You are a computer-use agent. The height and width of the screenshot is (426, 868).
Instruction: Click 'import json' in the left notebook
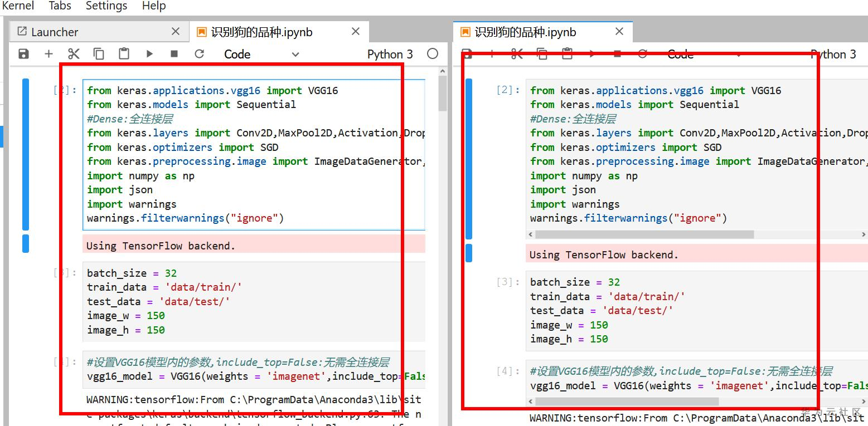(x=120, y=190)
